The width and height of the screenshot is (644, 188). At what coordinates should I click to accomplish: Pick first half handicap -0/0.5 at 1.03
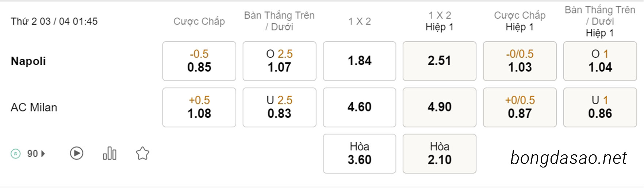tap(520, 61)
